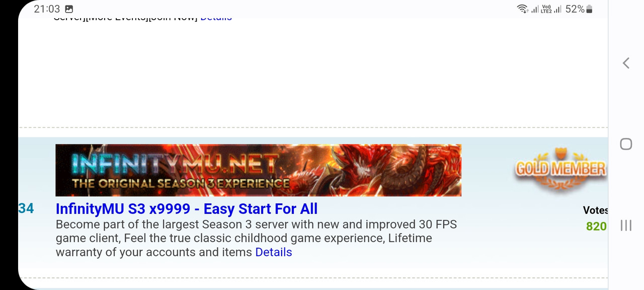This screenshot has width=644, height=290.
Task: Tap the Wi-Fi status icon
Action: point(522,9)
